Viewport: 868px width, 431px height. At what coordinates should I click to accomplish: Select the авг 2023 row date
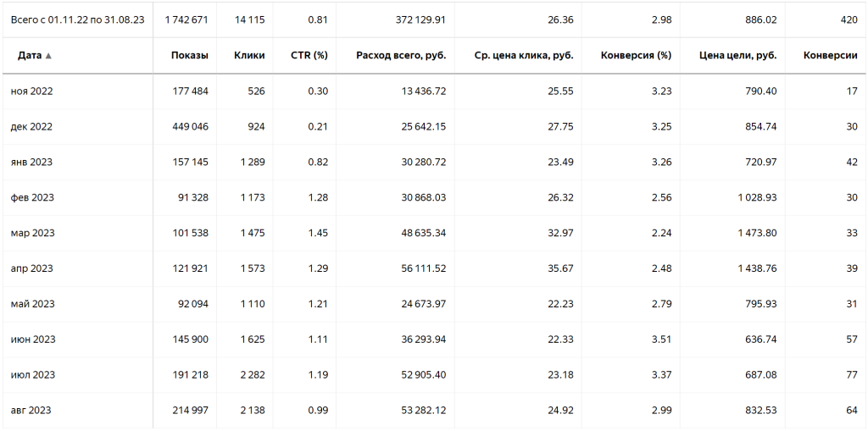click(x=31, y=410)
